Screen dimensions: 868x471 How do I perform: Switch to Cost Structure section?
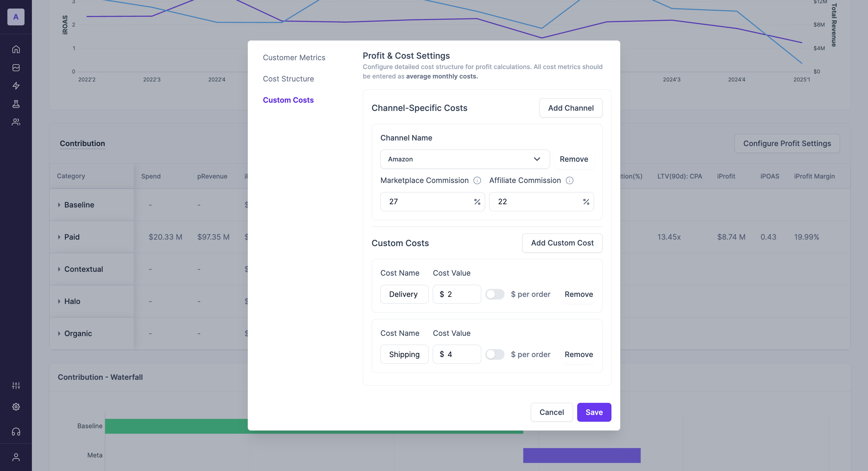[x=288, y=79]
